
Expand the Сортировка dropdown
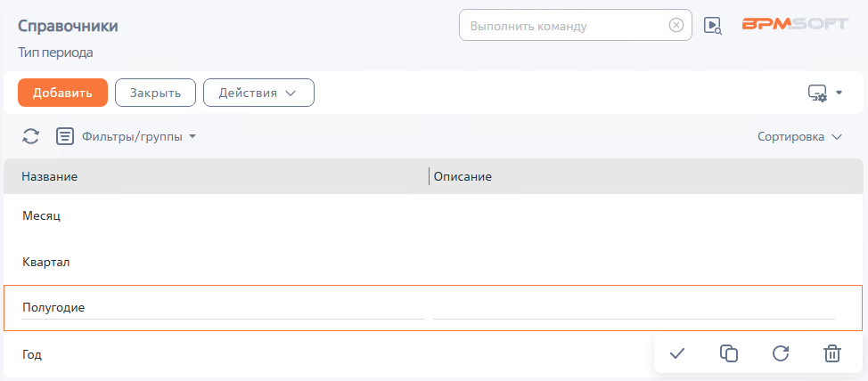(799, 137)
